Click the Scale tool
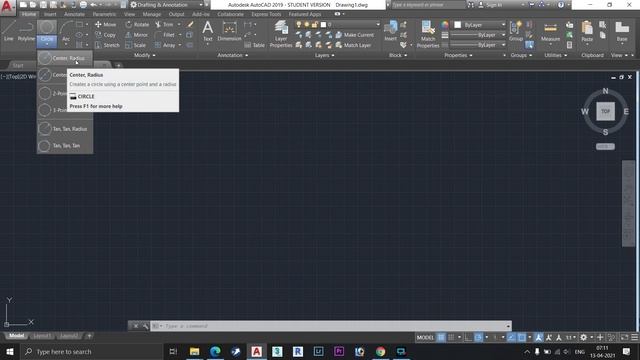The width and height of the screenshot is (640, 360). 136,45
